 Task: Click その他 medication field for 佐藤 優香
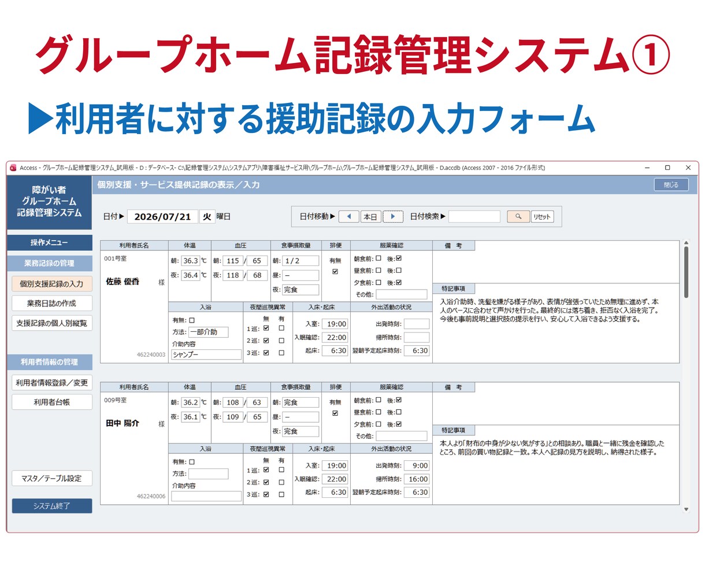tap(402, 294)
